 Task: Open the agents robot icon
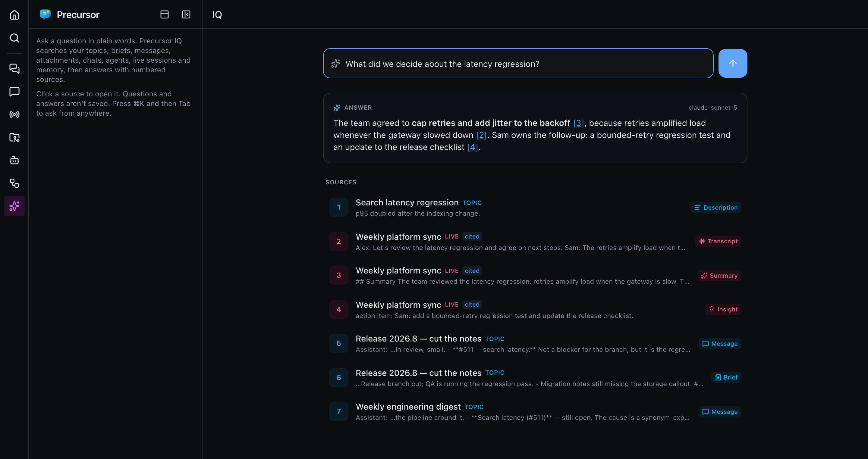point(14,160)
